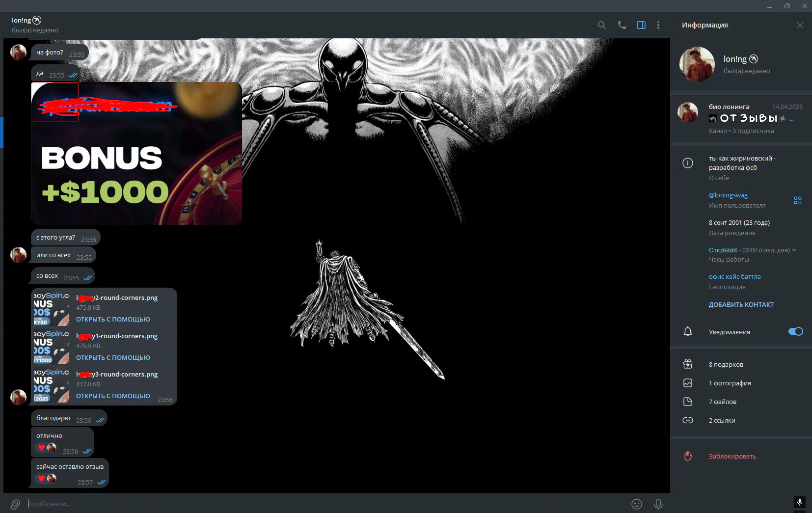Block this user via Заблокировать

pyautogui.click(x=732, y=456)
